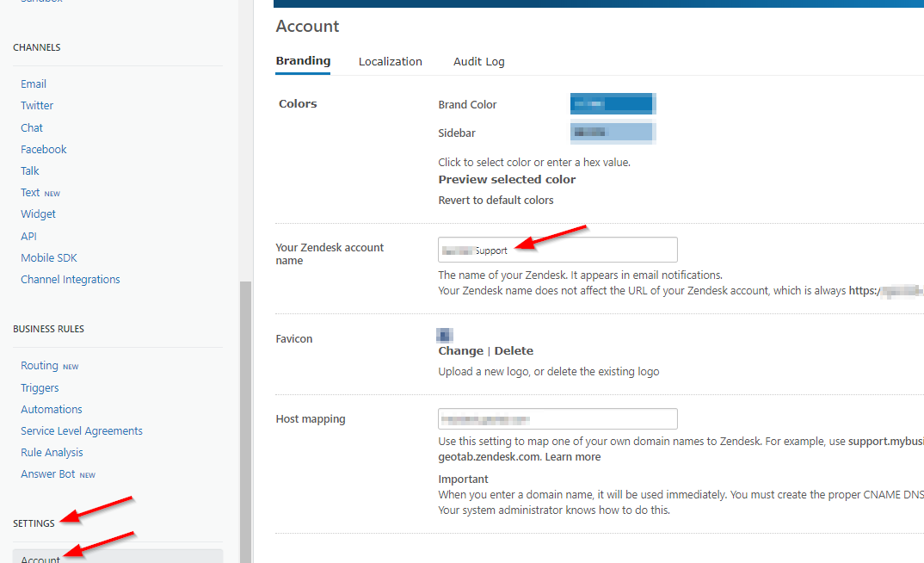Select API under Channels

click(x=29, y=237)
